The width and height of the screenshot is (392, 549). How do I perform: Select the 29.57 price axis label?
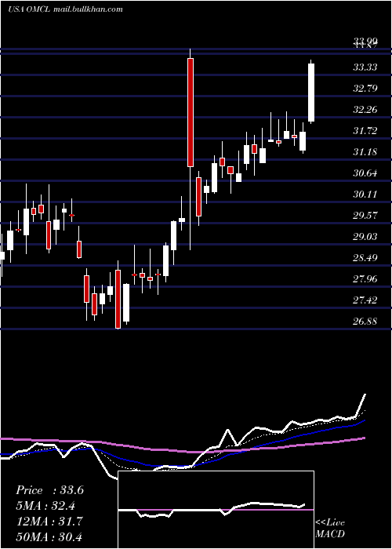click(x=365, y=215)
